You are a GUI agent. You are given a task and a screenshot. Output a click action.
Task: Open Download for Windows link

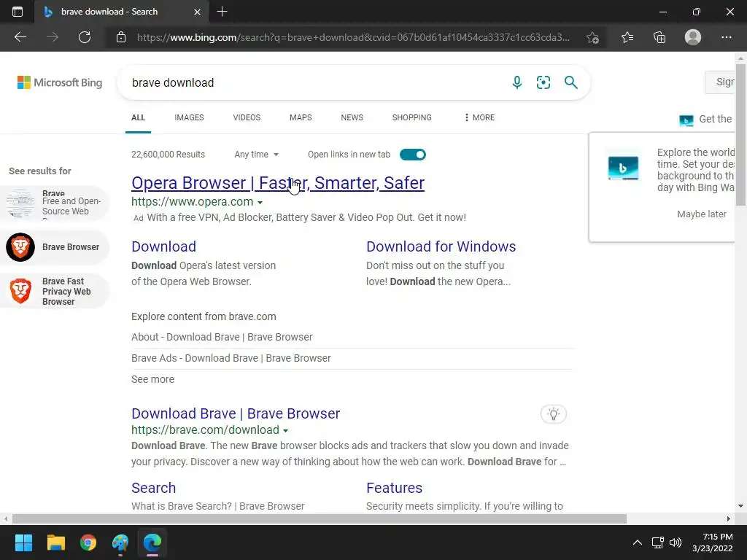(x=441, y=246)
